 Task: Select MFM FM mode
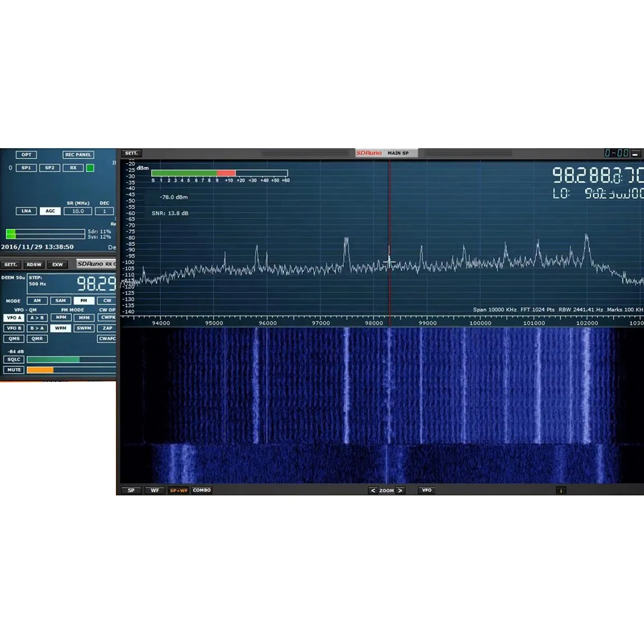(84, 317)
